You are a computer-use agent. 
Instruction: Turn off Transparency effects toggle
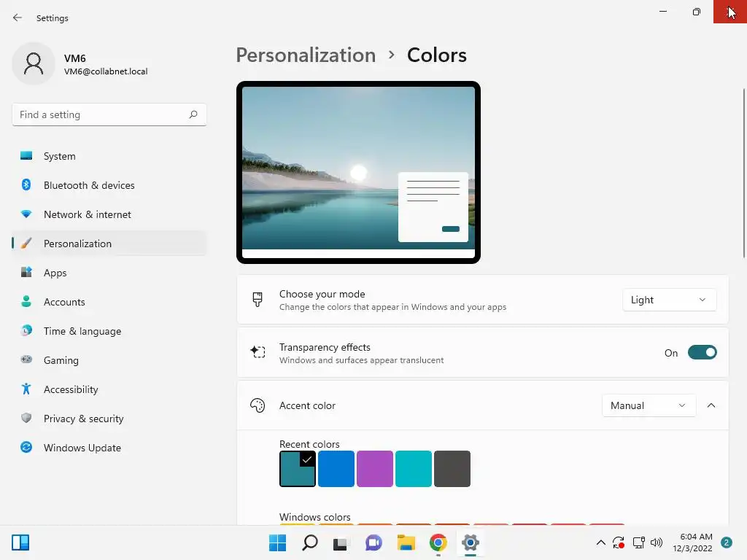click(703, 352)
